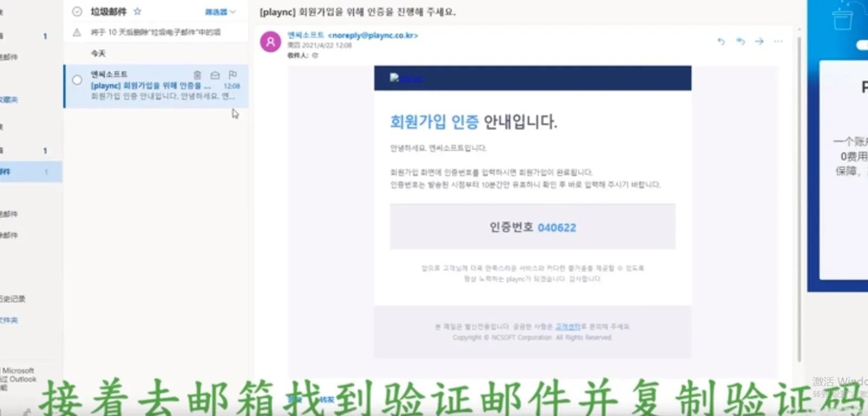Click the notice text about deletion in 10 days
868x416 pixels.
(156, 33)
